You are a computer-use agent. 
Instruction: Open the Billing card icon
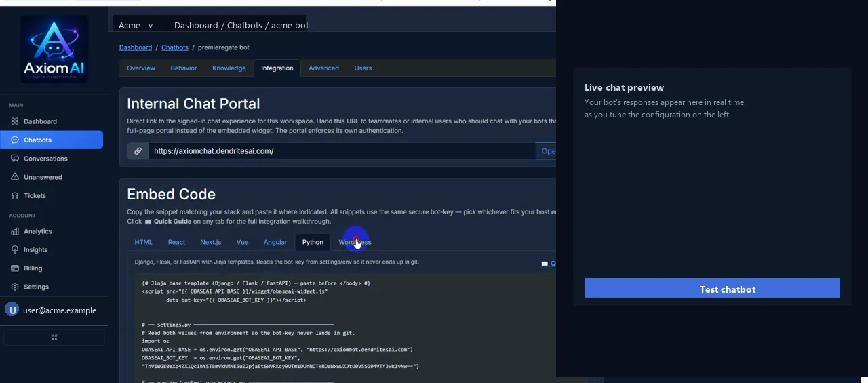point(15,268)
